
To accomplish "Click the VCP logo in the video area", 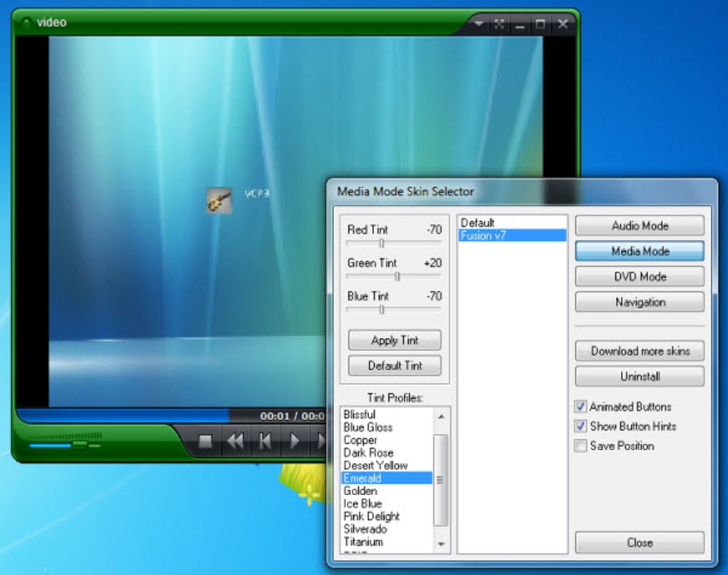I will (218, 199).
